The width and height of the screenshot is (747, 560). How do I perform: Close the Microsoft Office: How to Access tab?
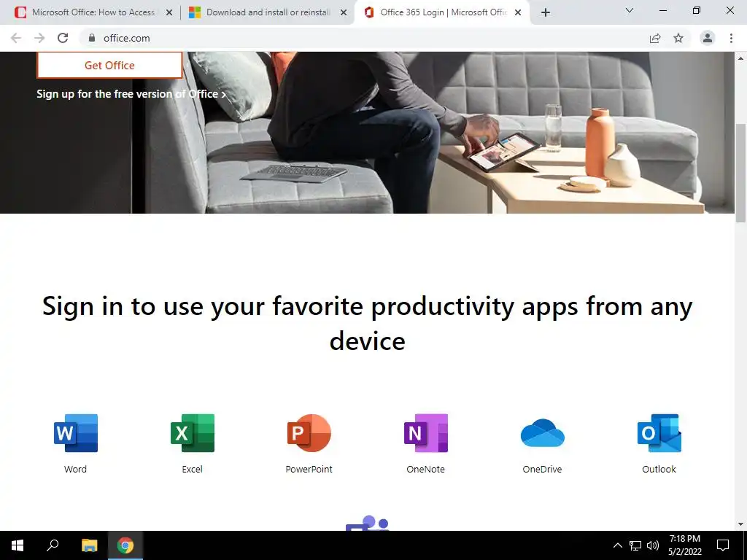click(169, 13)
